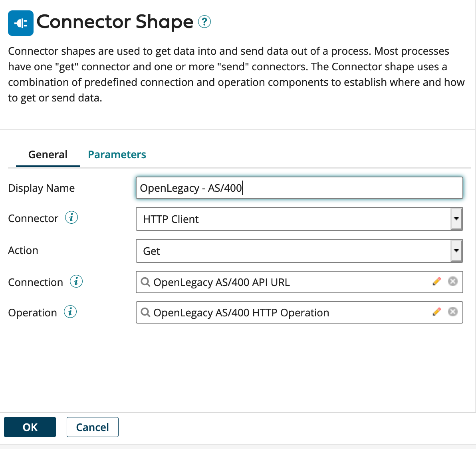Cancel the Connector Shape dialog
The width and height of the screenshot is (476, 449).
coord(92,427)
